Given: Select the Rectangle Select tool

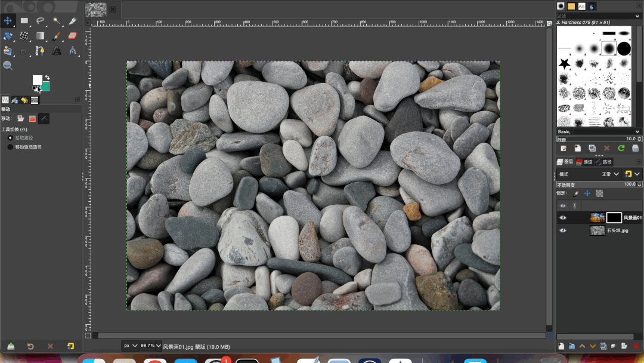Looking at the screenshot, I should tap(24, 21).
